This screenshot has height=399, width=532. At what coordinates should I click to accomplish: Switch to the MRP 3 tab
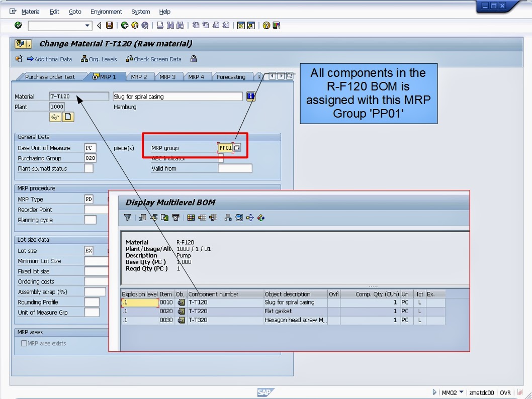(x=167, y=77)
